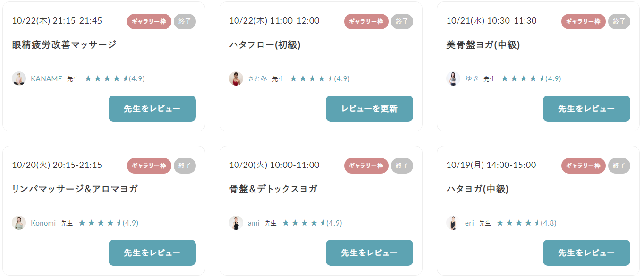Review teacher of 骨盤＆デトックスヨガ
The height and width of the screenshot is (279, 644).
pos(369,253)
